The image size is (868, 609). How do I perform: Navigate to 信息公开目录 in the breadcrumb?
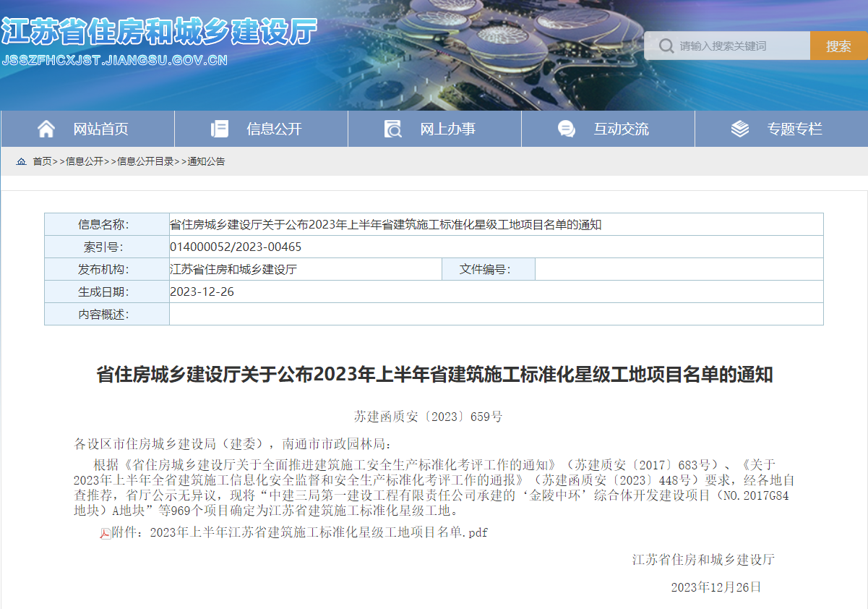click(145, 161)
